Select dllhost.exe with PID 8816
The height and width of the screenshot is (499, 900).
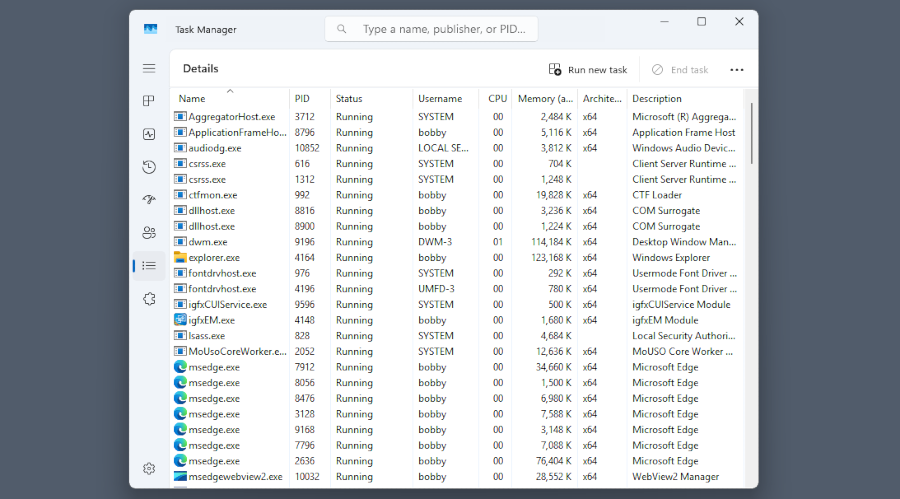[456, 210]
